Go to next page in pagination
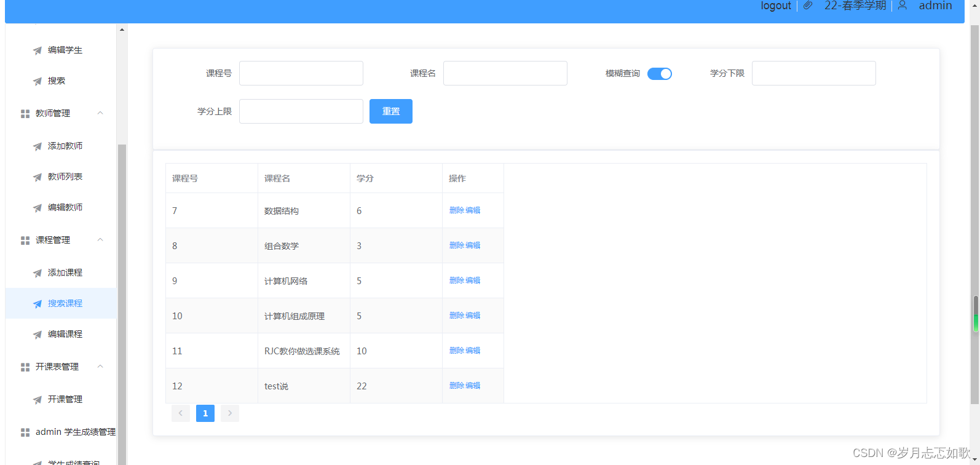This screenshot has width=980, height=465. [x=230, y=413]
